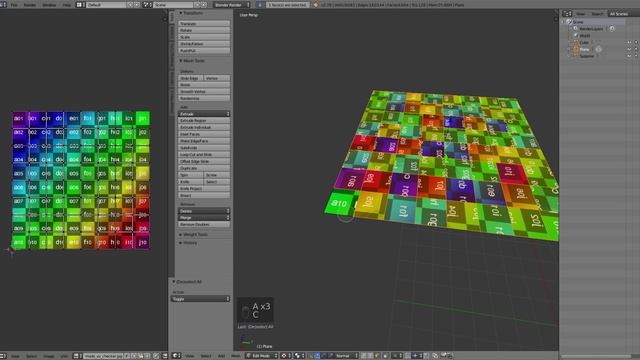Click the image browse icon in UV editor header
640x360 pixels.
(77, 356)
